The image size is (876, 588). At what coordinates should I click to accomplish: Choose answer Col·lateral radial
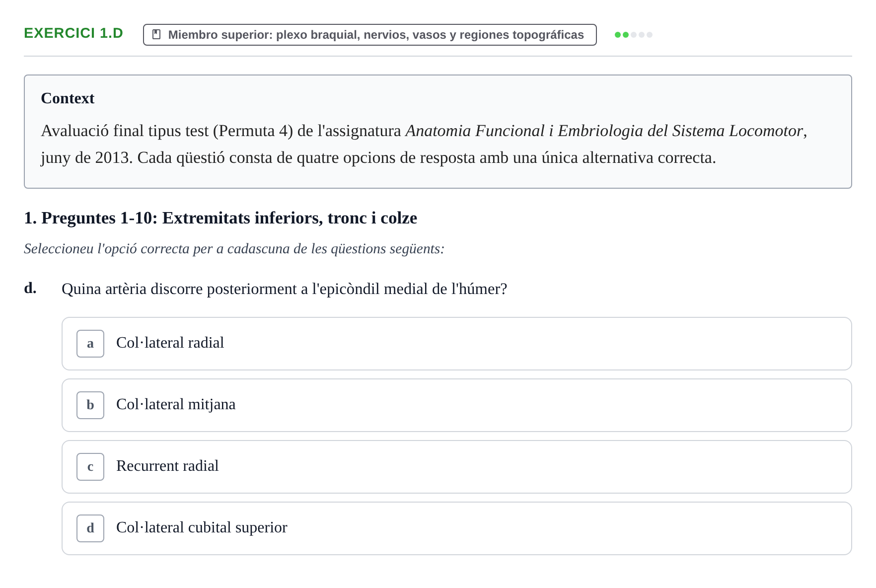point(457,344)
